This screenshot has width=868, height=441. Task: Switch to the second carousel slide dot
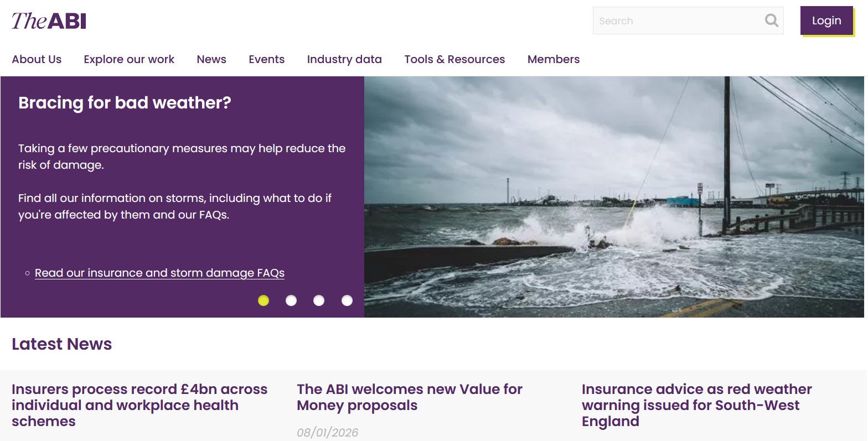point(291,300)
